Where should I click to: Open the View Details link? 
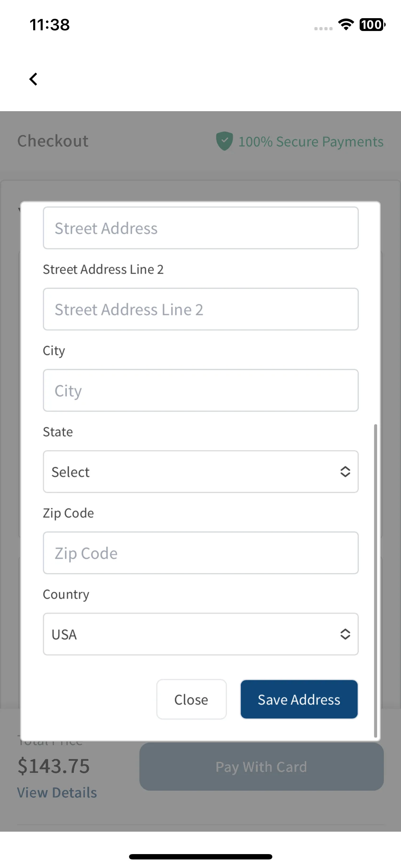tap(57, 793)
